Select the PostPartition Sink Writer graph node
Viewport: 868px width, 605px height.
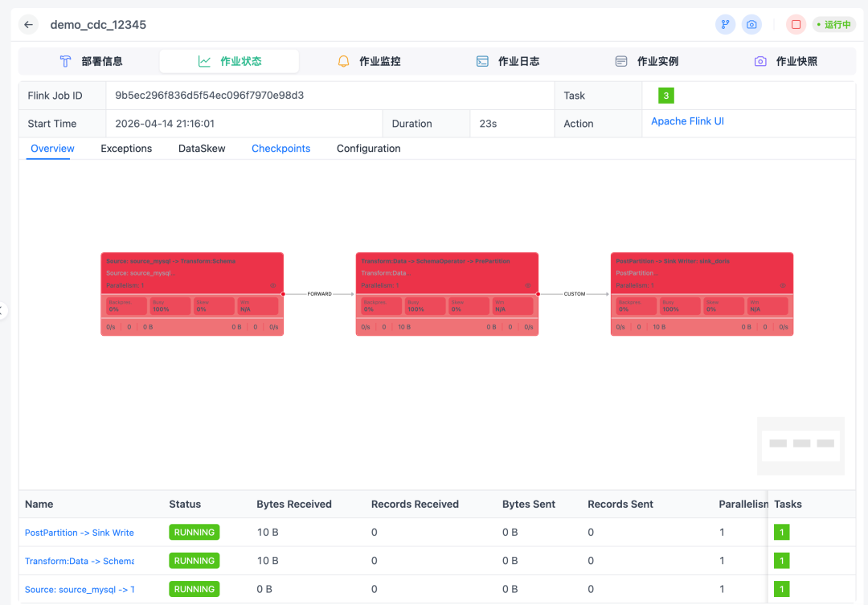(x=702, y=294)
